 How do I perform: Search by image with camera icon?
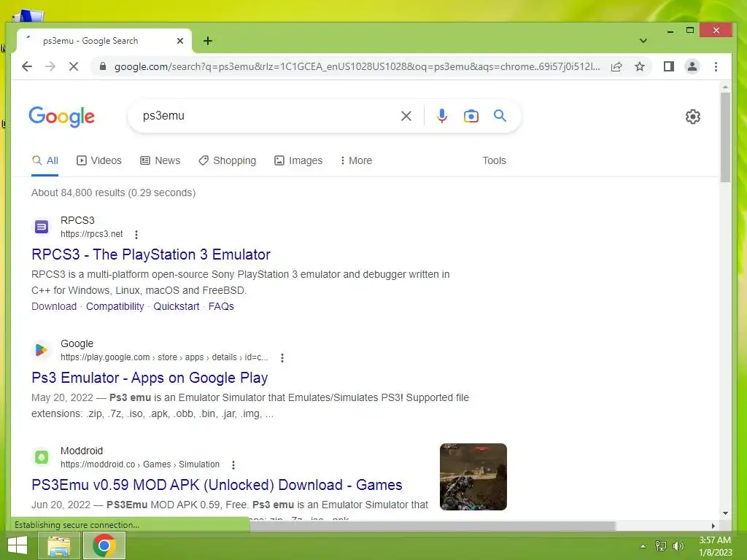[471, 116]
